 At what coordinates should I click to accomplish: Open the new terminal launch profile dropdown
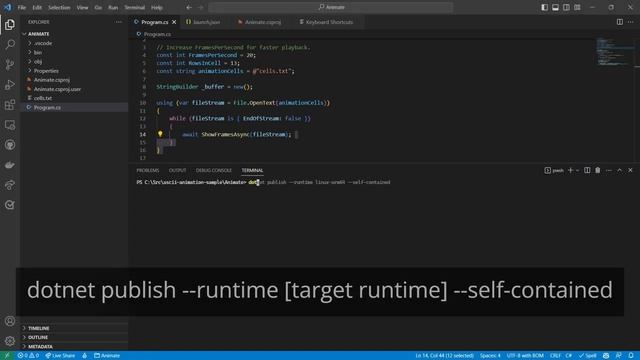(x=577, y=170)
